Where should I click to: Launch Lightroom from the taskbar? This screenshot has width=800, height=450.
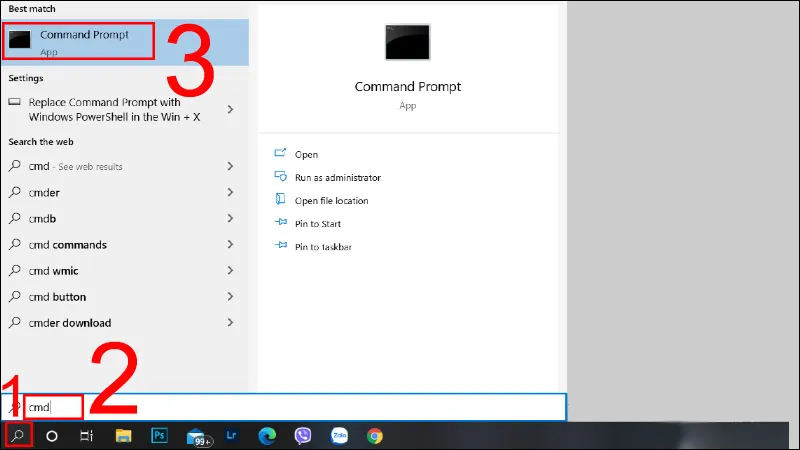231,436
